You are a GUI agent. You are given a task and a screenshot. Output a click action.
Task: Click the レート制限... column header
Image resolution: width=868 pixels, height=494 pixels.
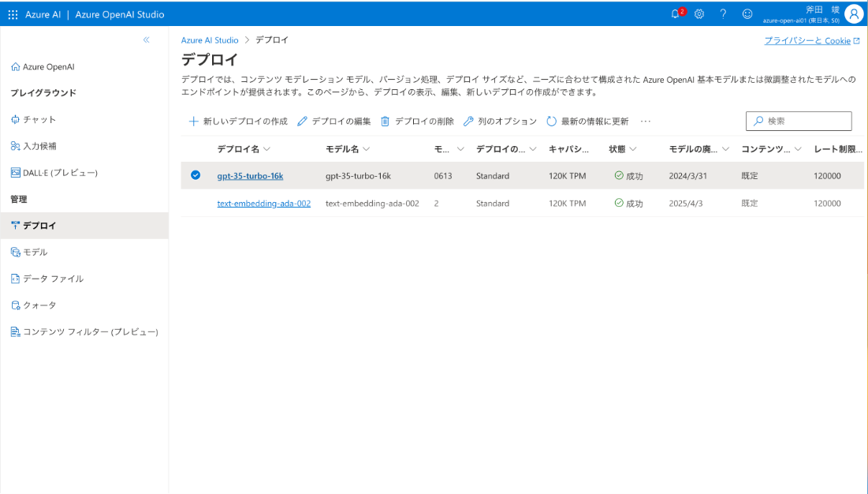pyautogui.click(x=837, y=149)
